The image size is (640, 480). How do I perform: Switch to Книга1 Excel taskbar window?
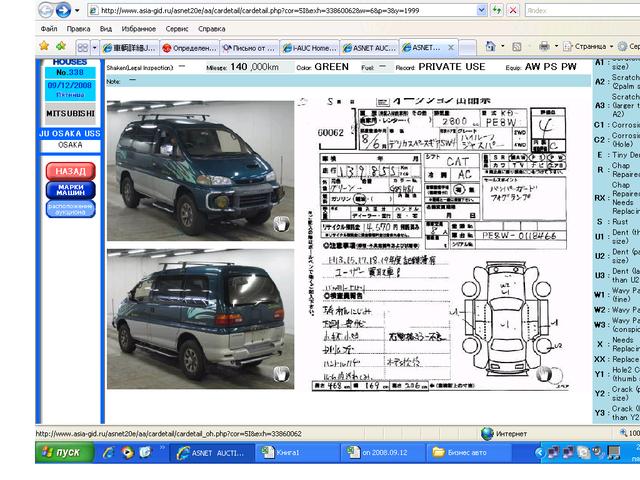[x=298, y=453]
